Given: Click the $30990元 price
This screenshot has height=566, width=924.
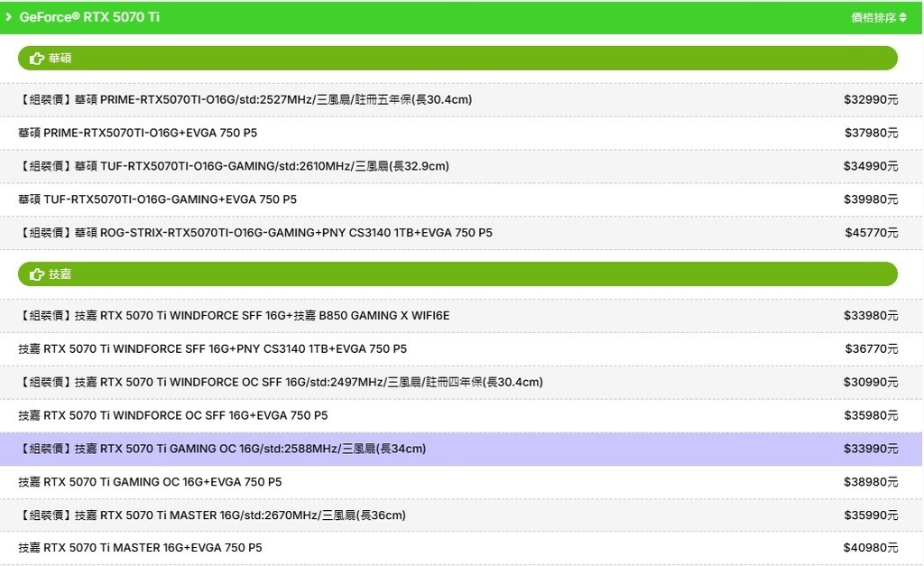Looking at the screenshot, I should tap(871, 382).
